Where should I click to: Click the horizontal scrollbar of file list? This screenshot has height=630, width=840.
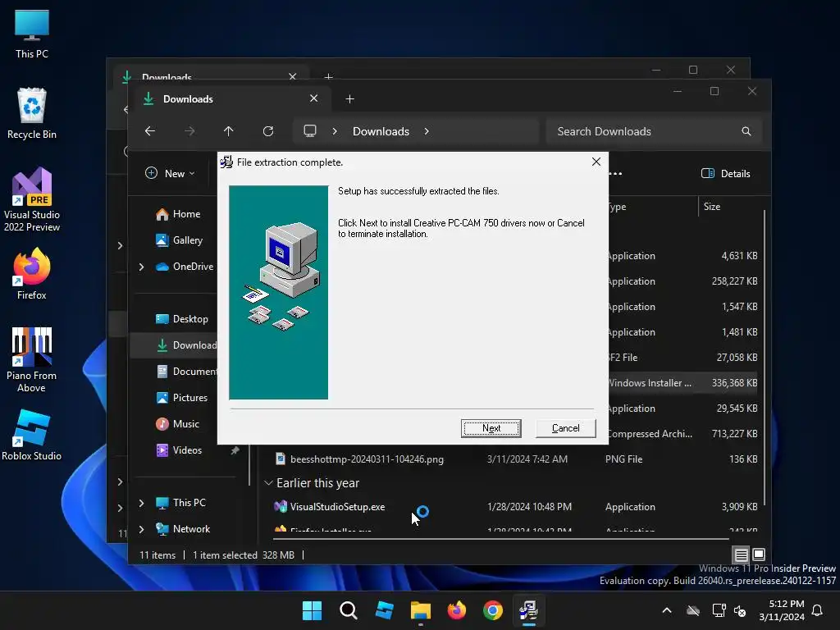pyautogui.click(x=501, y=538)
